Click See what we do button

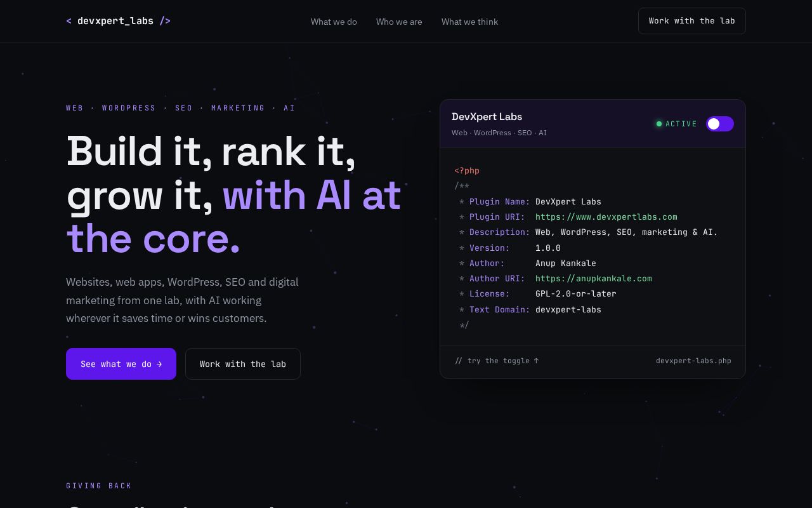[x=121, y=364]
